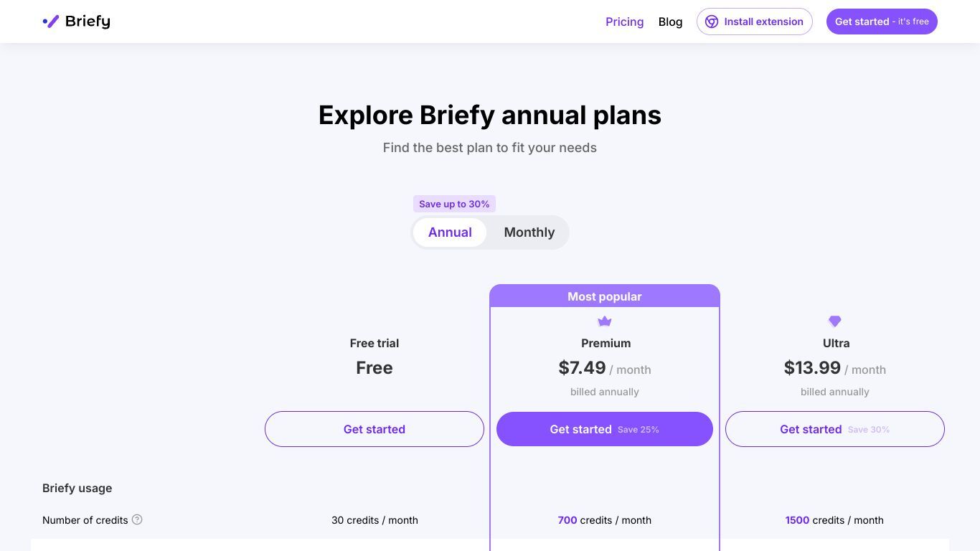This screenshot has height=551, width=980.
Task: Click the Most popular banner
Action: [605, 296]
